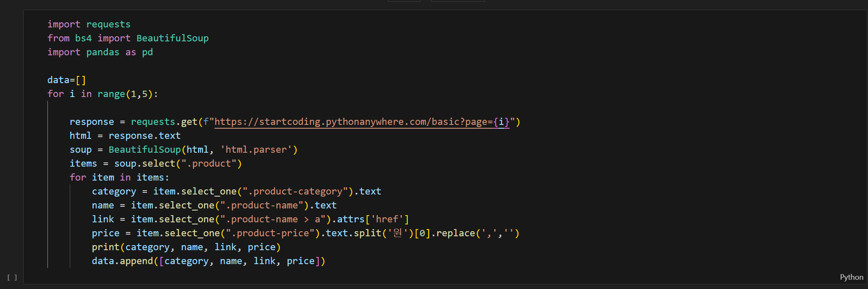Click the 'response' variable being assigned

tap(92, 122)
